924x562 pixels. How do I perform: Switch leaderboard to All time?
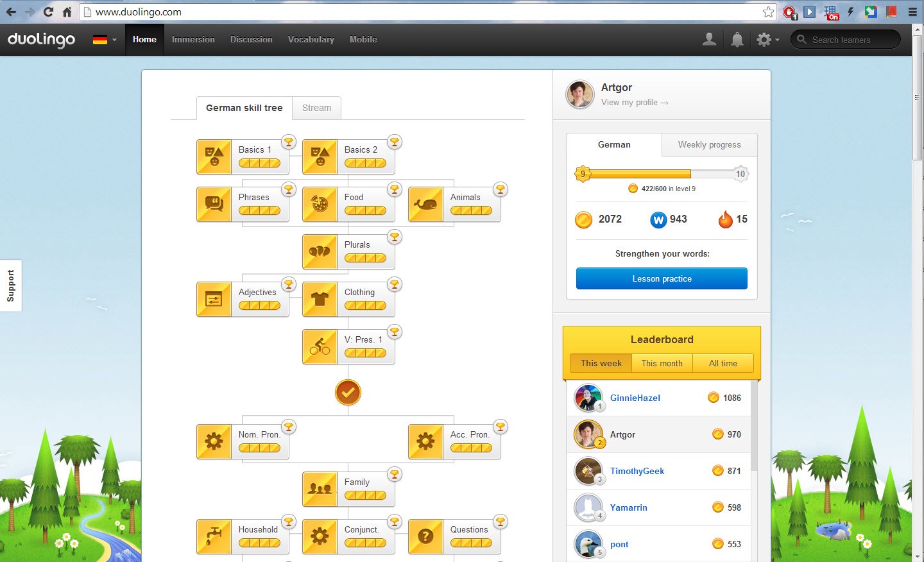click(723, 363)
